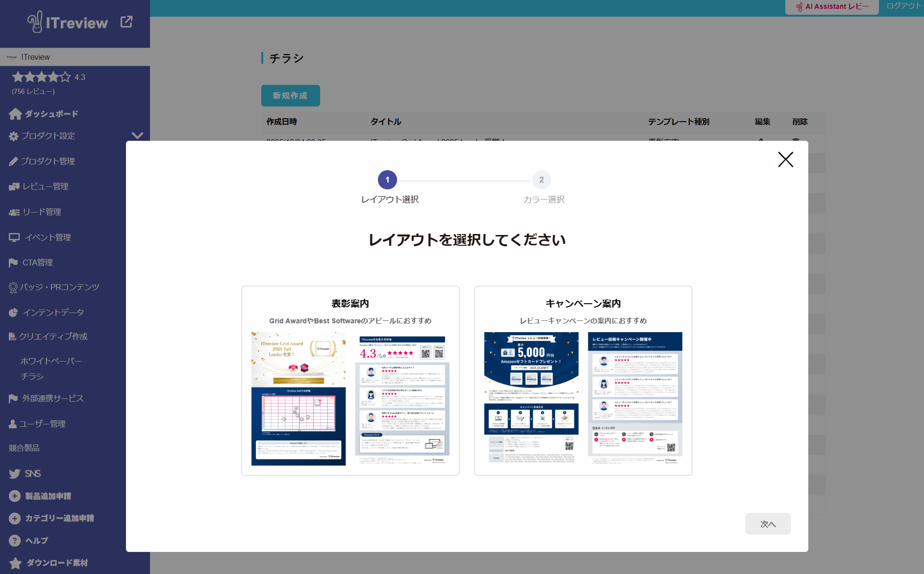Screen dimensions: 924x574
Task: Click the badge icon for バッジ・PRコンテンツ
Action: point(13,287)
